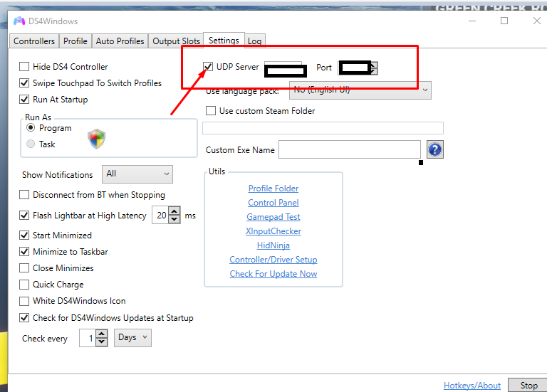Screen dimensions: 547x392
Task: Open the Show Notifications dropdown
Action: point(137,174)
